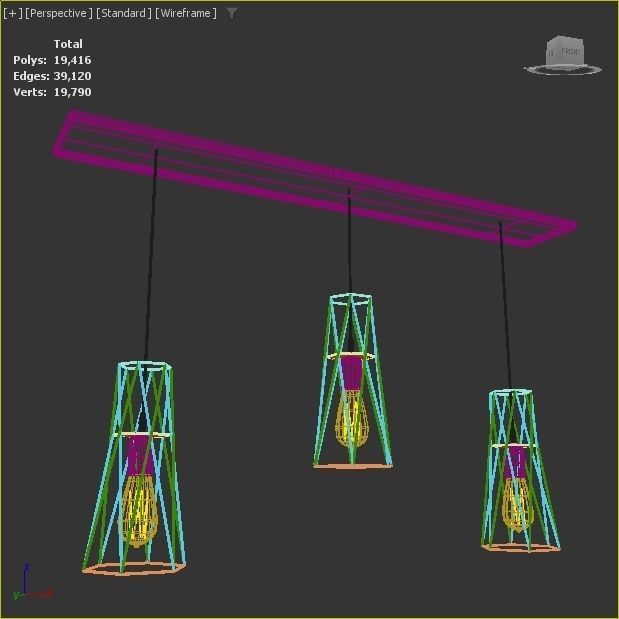Select the magenta ceiling mount bar

[x=314, y=178]
